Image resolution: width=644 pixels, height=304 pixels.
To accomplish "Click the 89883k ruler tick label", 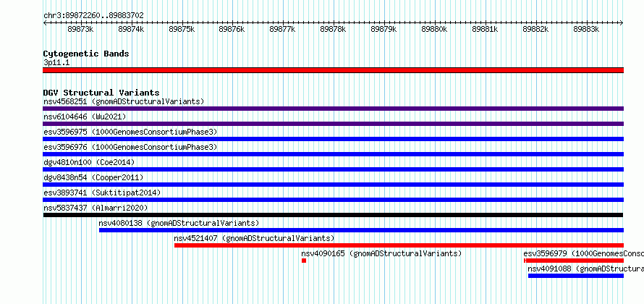I will click(x=587, y=29).
